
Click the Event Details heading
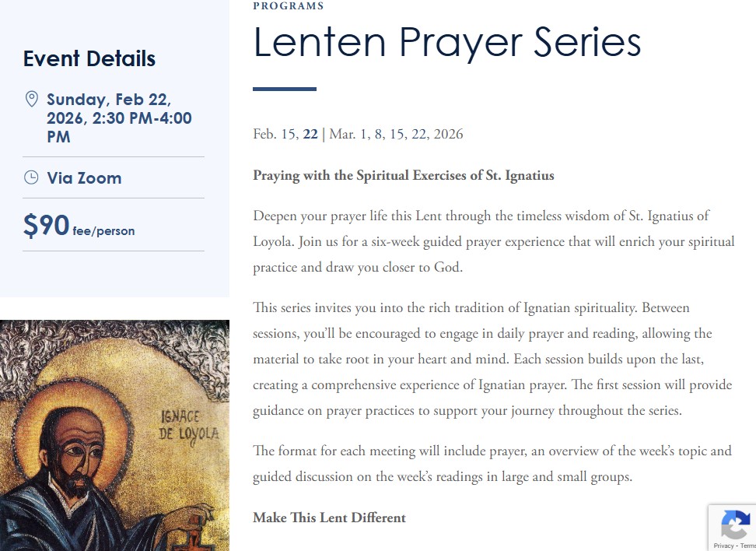click(x=89, y=59)
